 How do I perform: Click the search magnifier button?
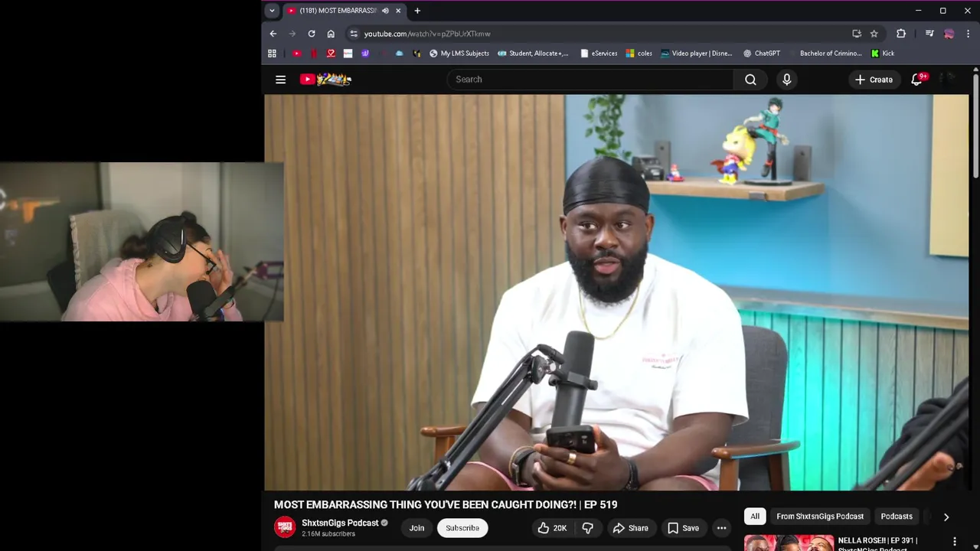[750, 80]
